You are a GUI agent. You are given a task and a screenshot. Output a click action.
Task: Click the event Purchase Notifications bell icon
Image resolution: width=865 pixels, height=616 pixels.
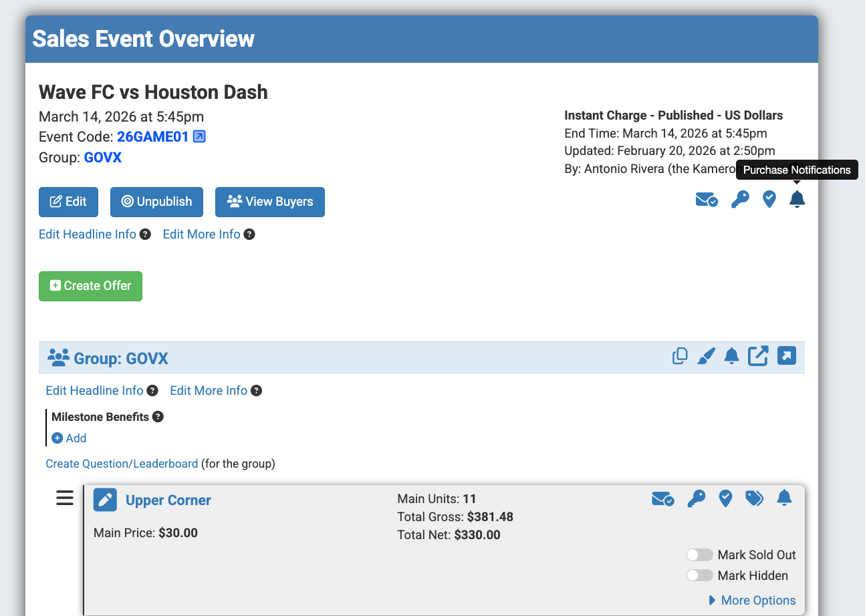pos(797,199)
